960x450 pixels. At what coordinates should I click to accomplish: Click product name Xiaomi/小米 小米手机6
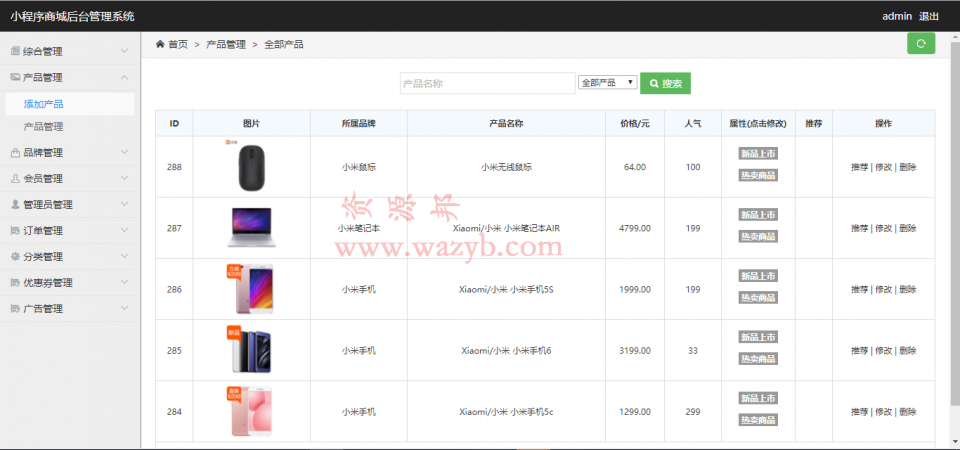tap(506, 351)
